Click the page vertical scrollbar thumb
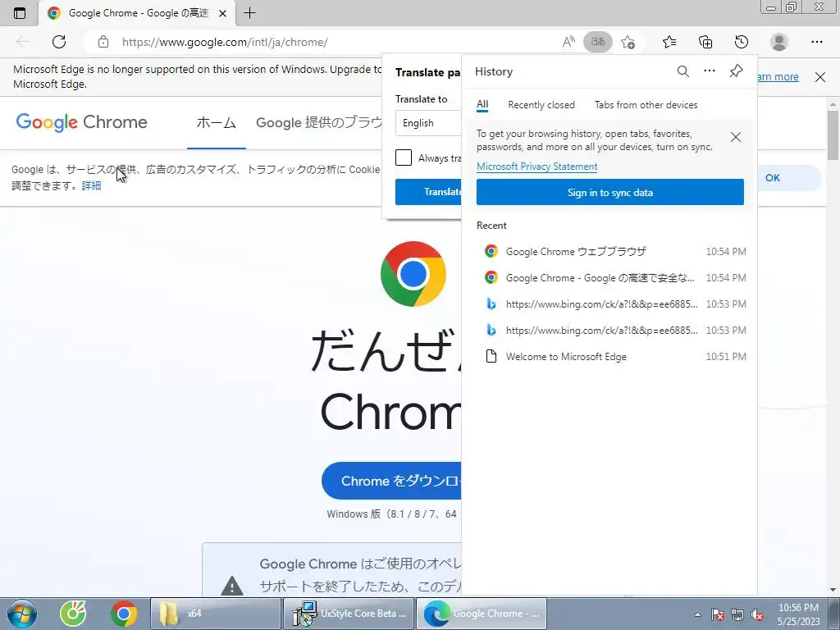The height and width of the screenshot is (630, 840). [833, 135]
